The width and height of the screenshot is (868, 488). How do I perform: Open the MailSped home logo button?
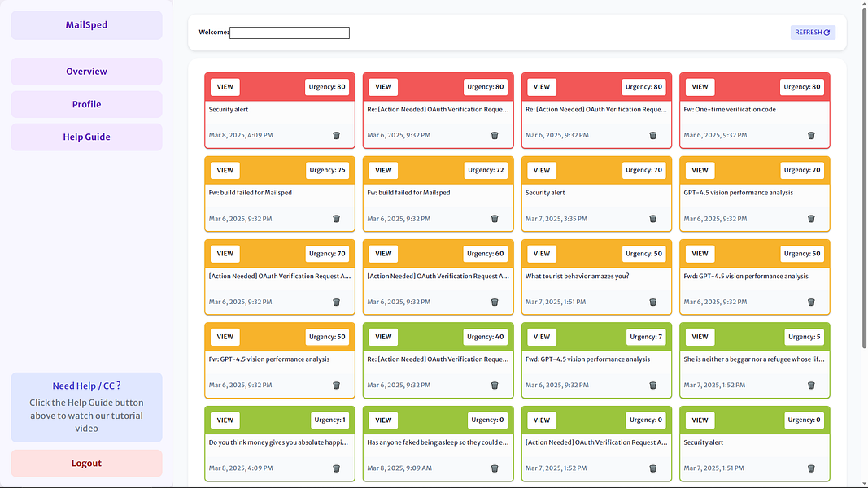click(x=86, y=25)
